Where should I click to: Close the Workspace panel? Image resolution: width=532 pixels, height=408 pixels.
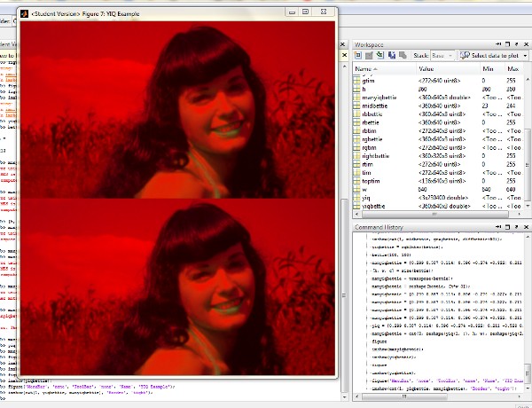[526, 44]
